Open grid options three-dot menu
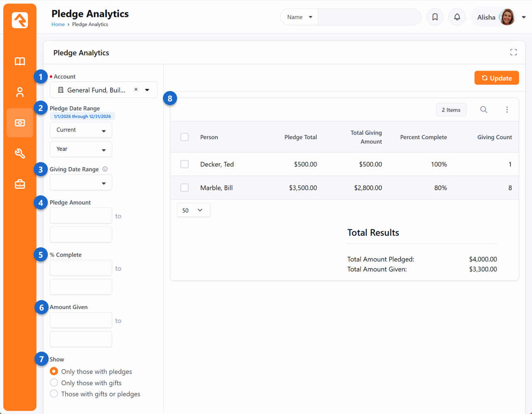 507,110
